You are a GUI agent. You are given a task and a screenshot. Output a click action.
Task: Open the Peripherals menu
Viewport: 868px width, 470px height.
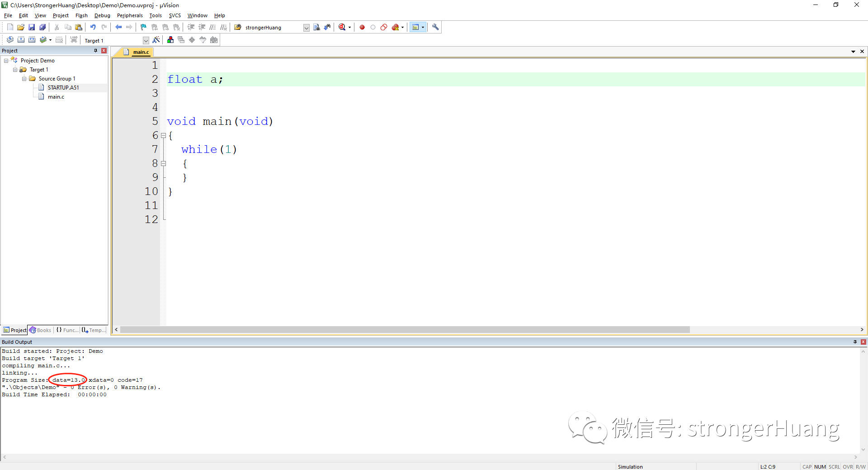pyautogui.click(x=130, y=15)
